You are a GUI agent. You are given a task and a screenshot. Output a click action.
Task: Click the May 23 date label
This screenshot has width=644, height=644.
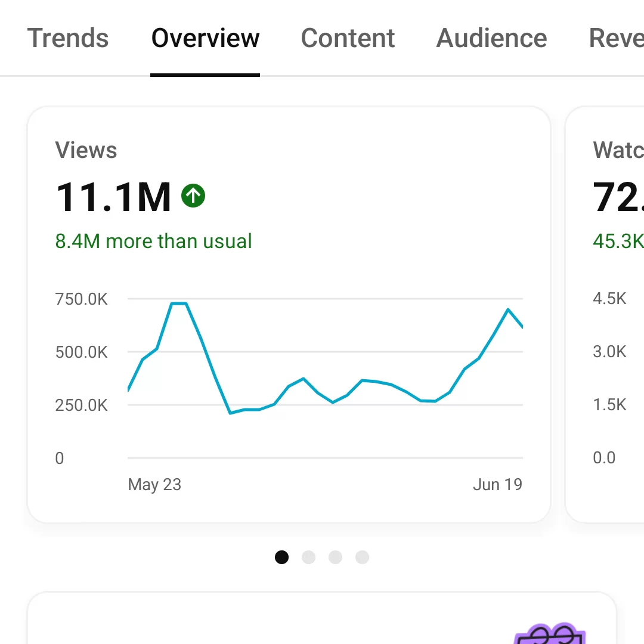coord(154,485)
